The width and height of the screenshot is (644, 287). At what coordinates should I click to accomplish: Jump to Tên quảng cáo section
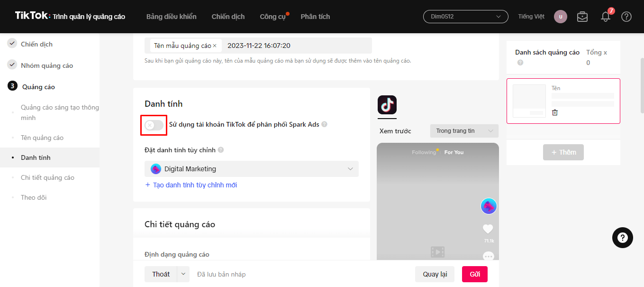coord(42,138)
